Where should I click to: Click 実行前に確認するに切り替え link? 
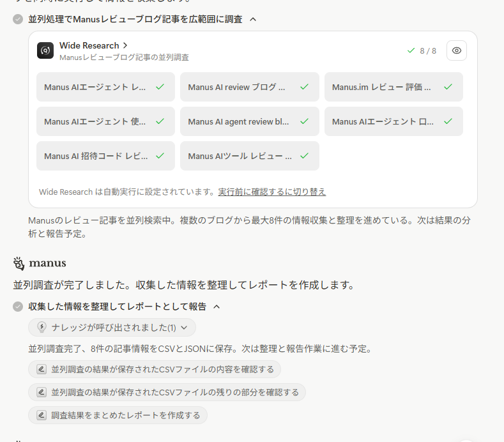click(x=271, y=192)
